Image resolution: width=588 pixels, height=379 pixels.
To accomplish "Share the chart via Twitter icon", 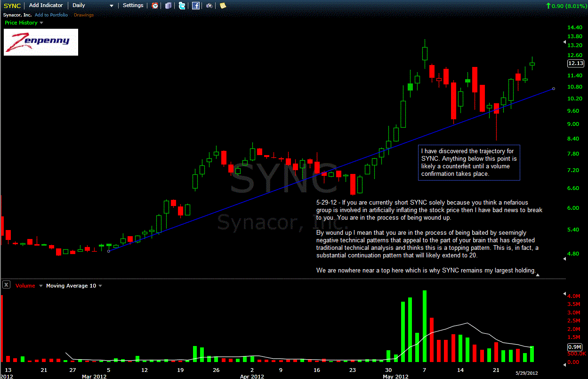I will [x=182, y=6].
